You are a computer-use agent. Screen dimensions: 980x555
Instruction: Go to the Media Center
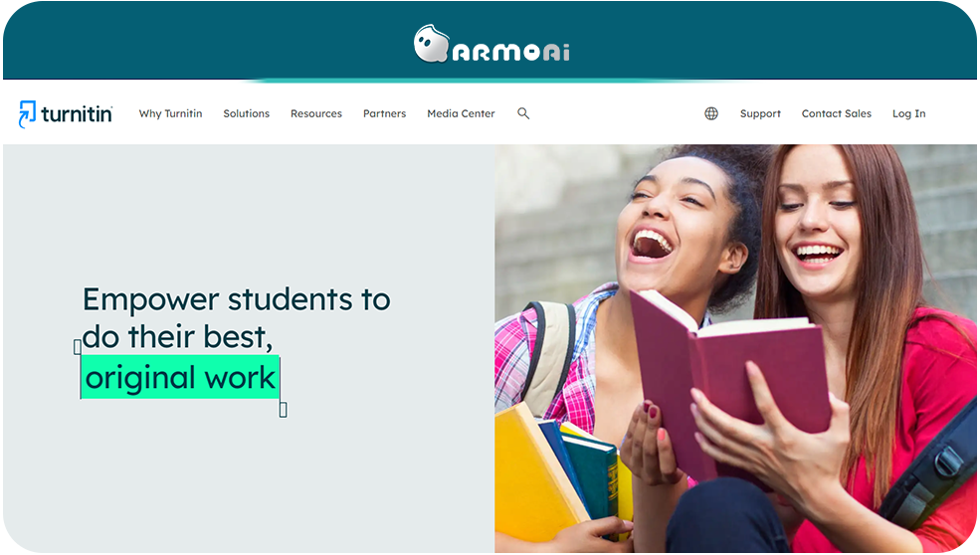tap(461, 113)
